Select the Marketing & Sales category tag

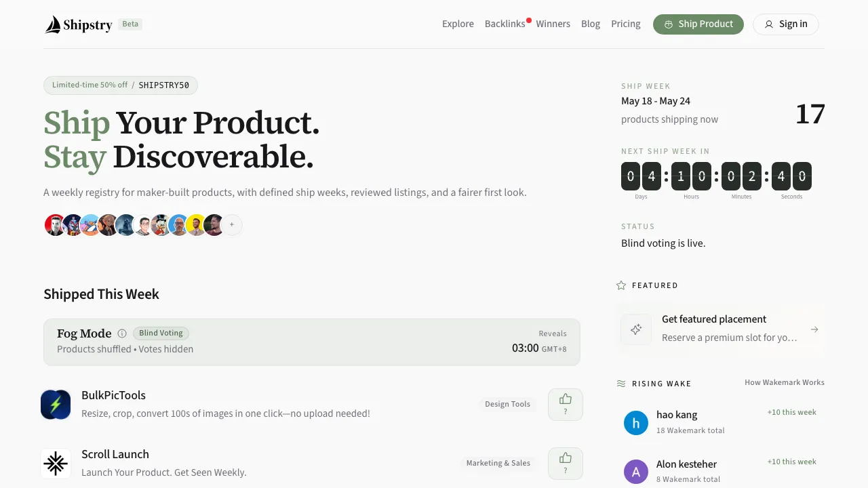tap(498, 463)
